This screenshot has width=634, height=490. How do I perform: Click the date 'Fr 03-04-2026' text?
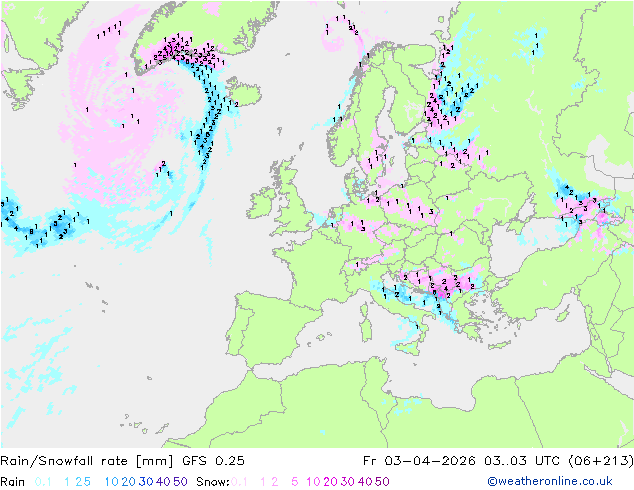coord(419,461)
